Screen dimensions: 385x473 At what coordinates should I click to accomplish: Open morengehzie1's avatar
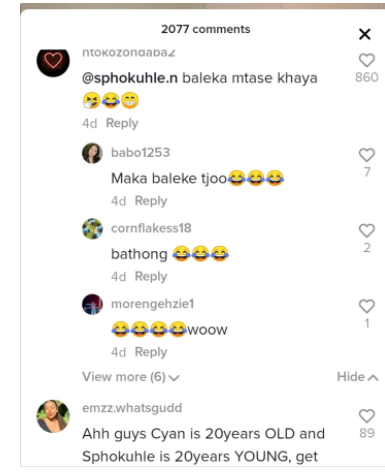pyautogui.click(x=92, y=304)
